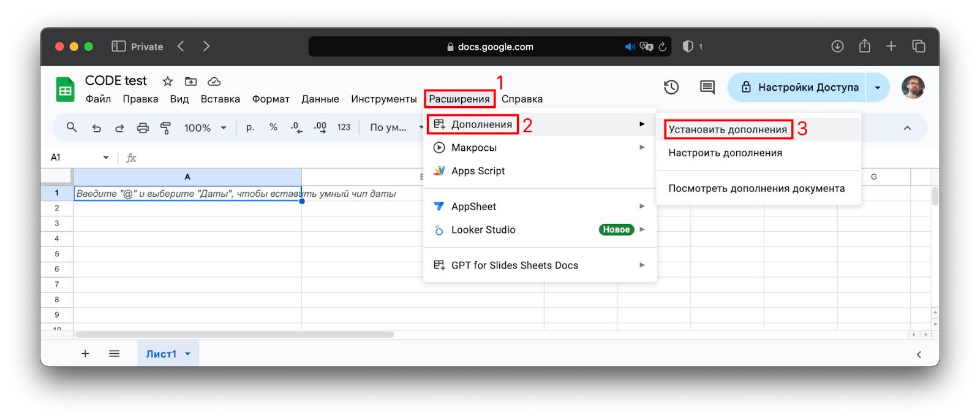Open GPT for Slides Sheets Docs
Viewport: 980px width, 420px height.
click(540, 265)
